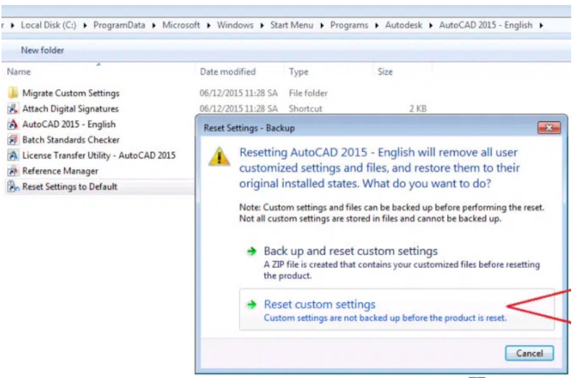The width and height of the screenshot is (588, 378).
Task: Click the AutoCAD 2015 - English application icon
Action: [13, 124]
